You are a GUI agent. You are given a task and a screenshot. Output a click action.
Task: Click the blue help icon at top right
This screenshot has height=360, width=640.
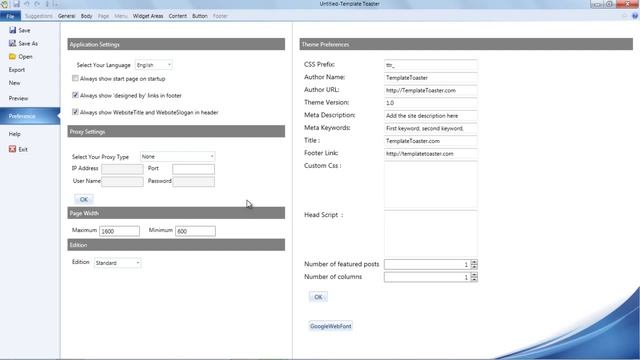pyautogui.click(x=635, y=16)
